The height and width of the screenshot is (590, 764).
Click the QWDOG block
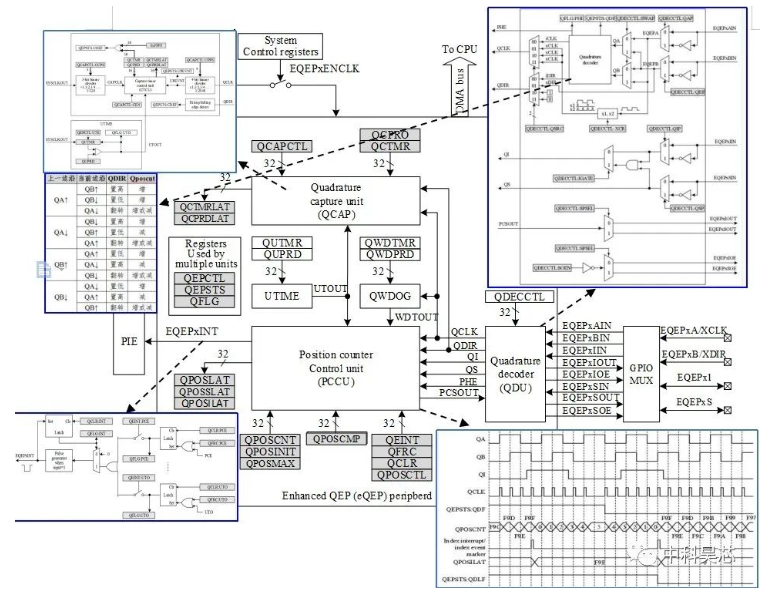(x=390, y=296)
